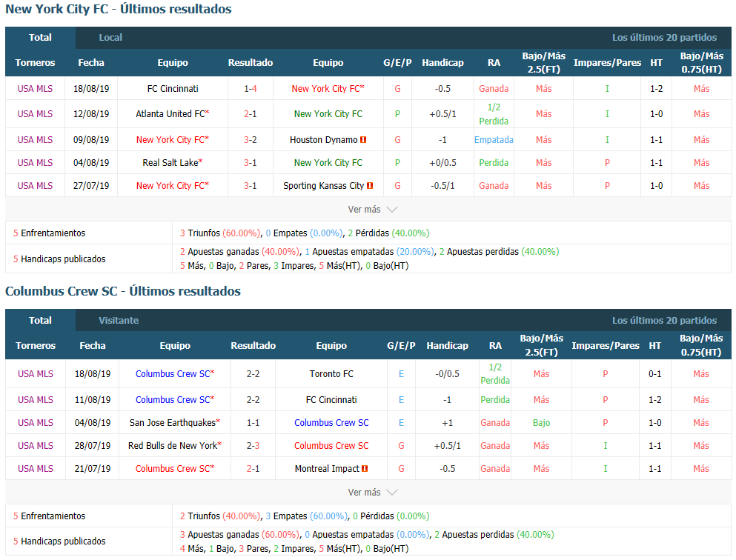Click the "3 Empates (60.00%)" summary text
The image size is (736, 560).
(x=307, y=516)
